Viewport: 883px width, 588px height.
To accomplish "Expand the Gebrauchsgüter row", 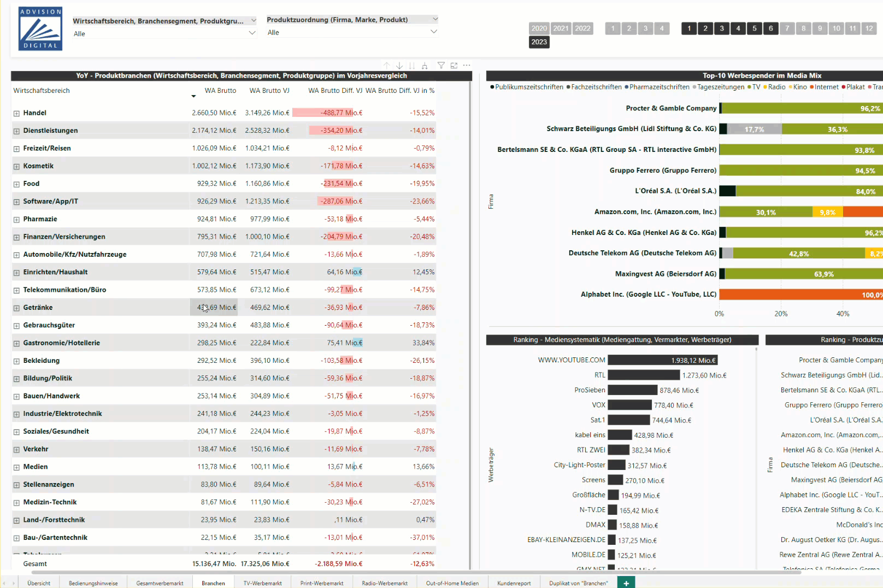I will 16,326.
